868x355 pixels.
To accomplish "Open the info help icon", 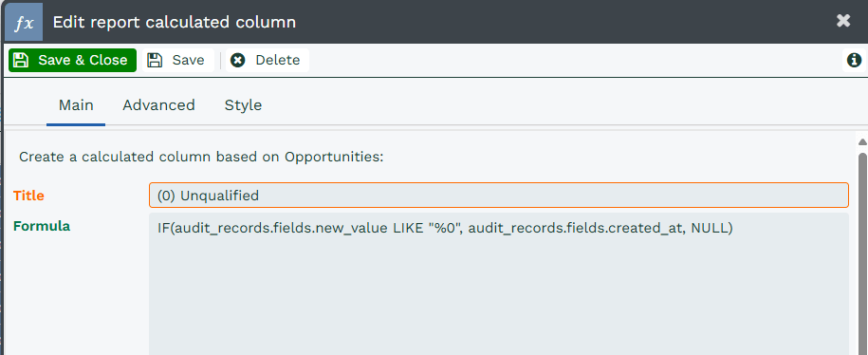I will coord(854,60).
